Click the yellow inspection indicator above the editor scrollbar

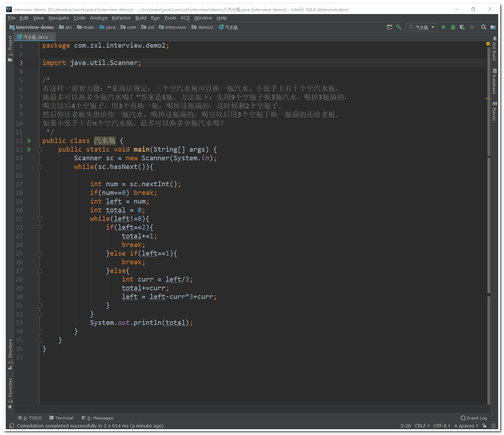(488, 44)
